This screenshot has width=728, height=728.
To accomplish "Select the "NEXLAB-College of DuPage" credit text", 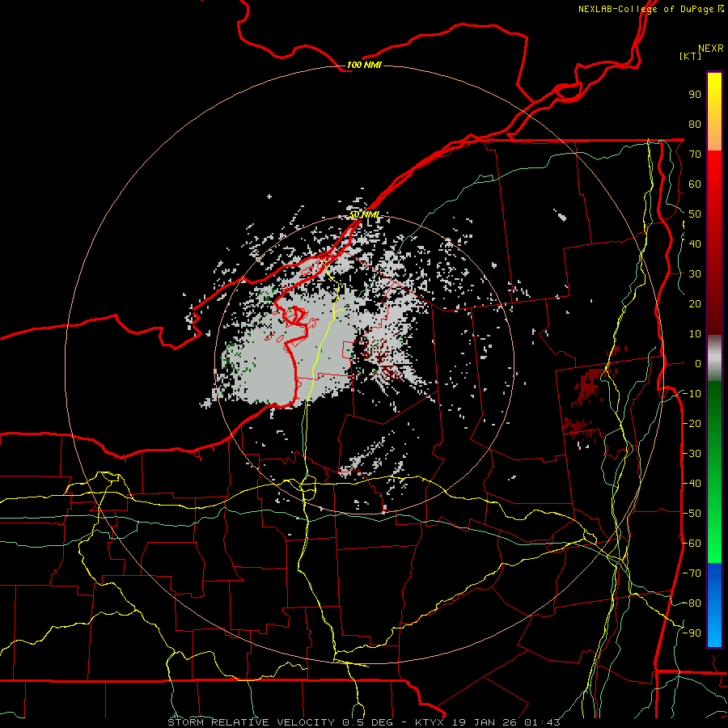I will pos(646,9).
